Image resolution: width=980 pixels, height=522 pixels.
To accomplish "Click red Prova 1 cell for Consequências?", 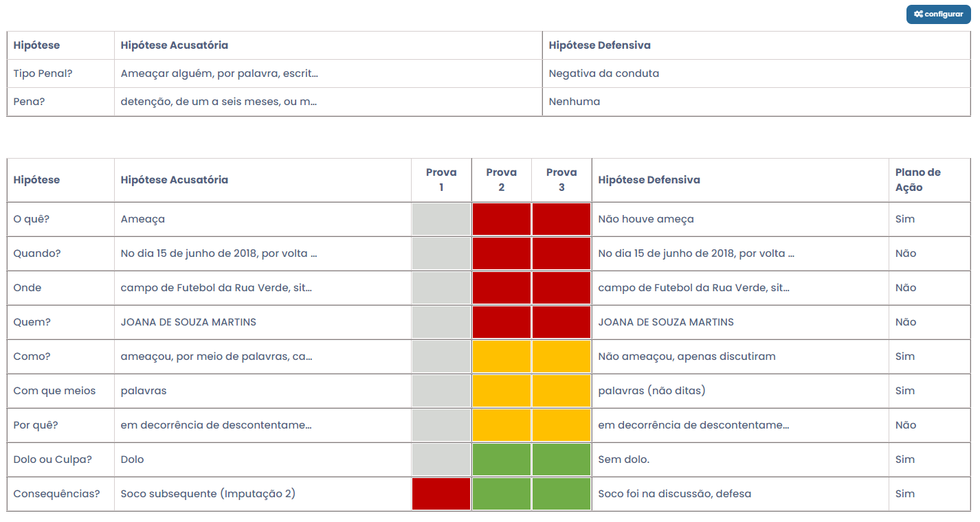I will pos(441,494).
